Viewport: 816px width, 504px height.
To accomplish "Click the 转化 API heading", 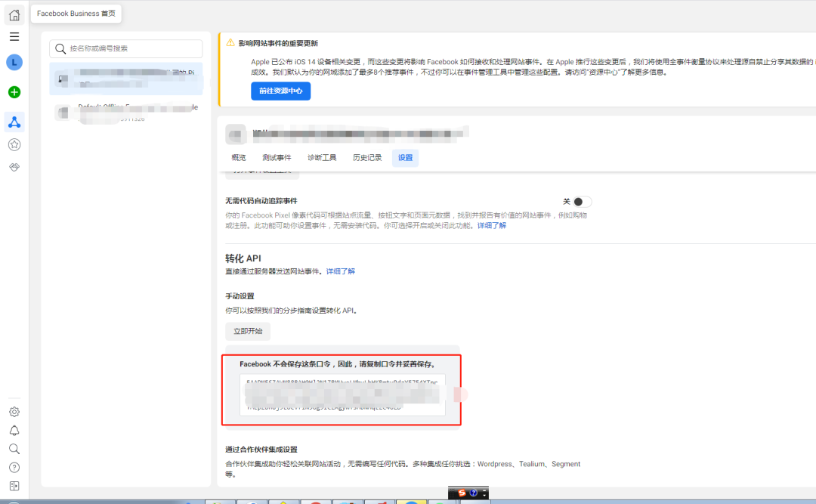I will [x=243, y=258].
